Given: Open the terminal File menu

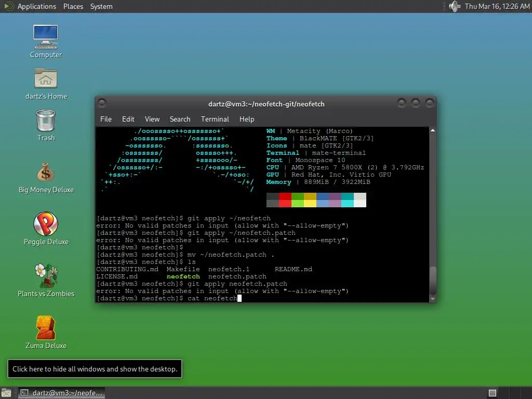Looking at the screenshot, I should pyautogui.click(x=106, y=119).
